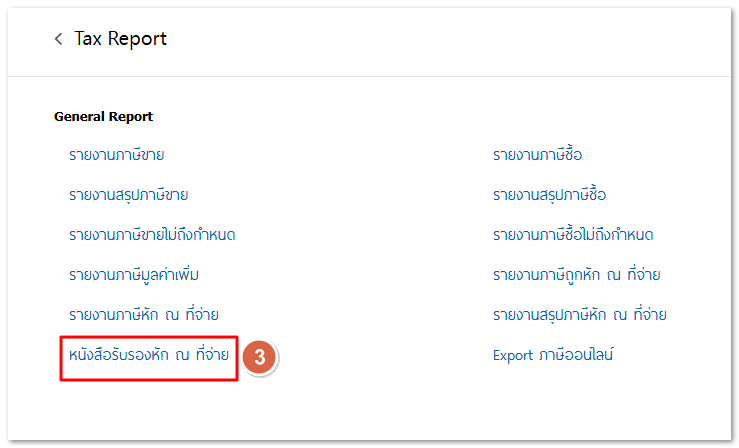The image size is (739, 448).
Task: Open รายงานสรุปภาษีหัก ณ ที่จ่าย report
Action: tap(579, 314)
